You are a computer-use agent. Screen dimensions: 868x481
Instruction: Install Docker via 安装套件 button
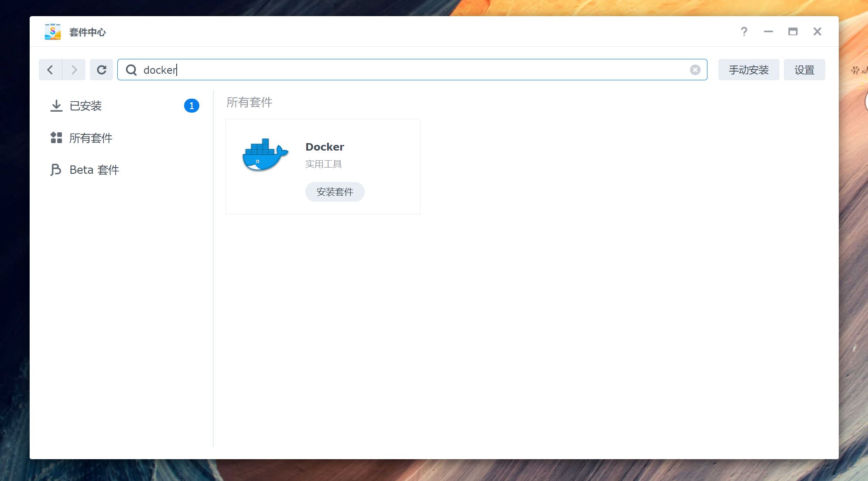click(335, 192)
